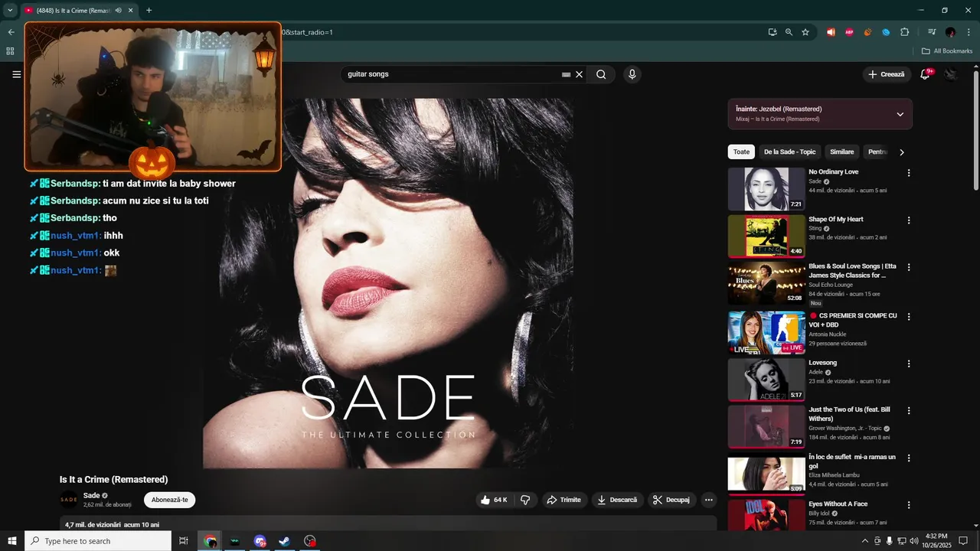980x551 pixels.
Task: Open the All Bookmarks folder
Action: (947, 51)
